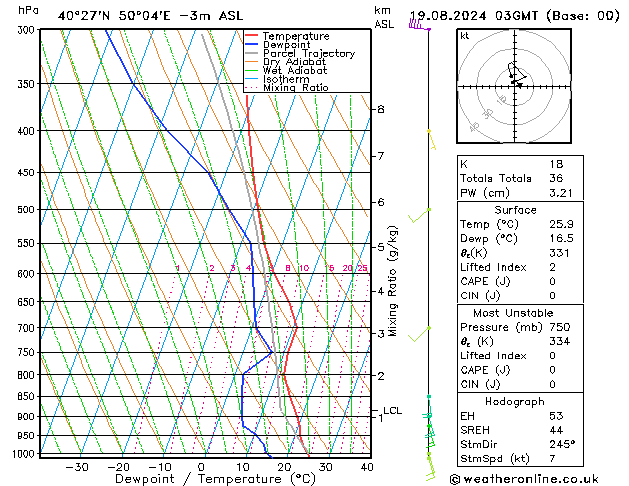Click the '1000' hPa pressure label
This screenshot has height=486, width=629.
26,454
